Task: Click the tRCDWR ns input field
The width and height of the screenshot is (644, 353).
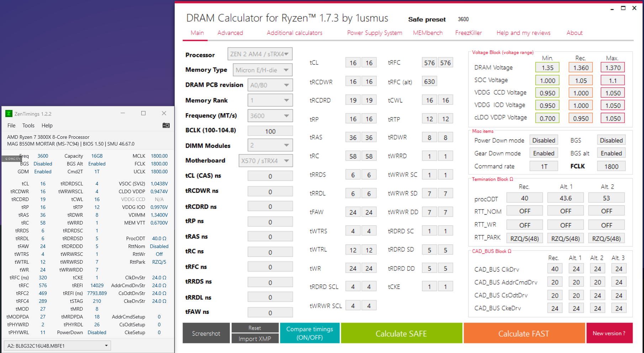Action: (x=270, y=191)
